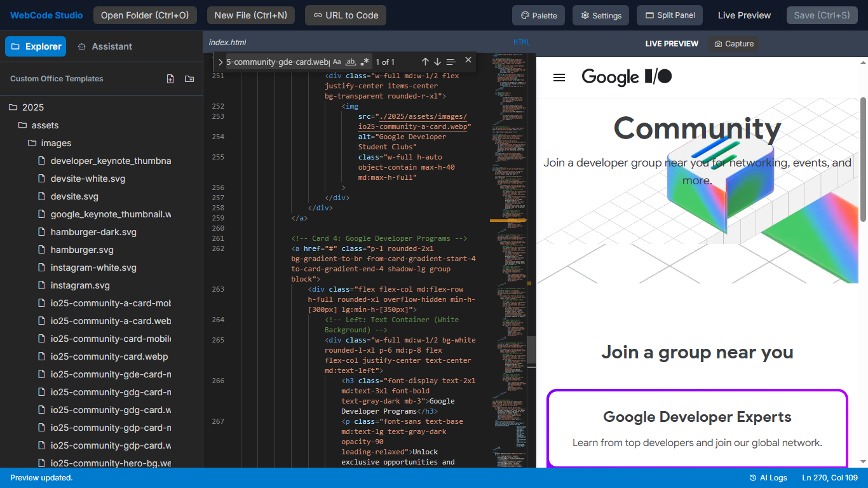Click the find in selection icon
868x488 pixels.
(x=451, y=62)
